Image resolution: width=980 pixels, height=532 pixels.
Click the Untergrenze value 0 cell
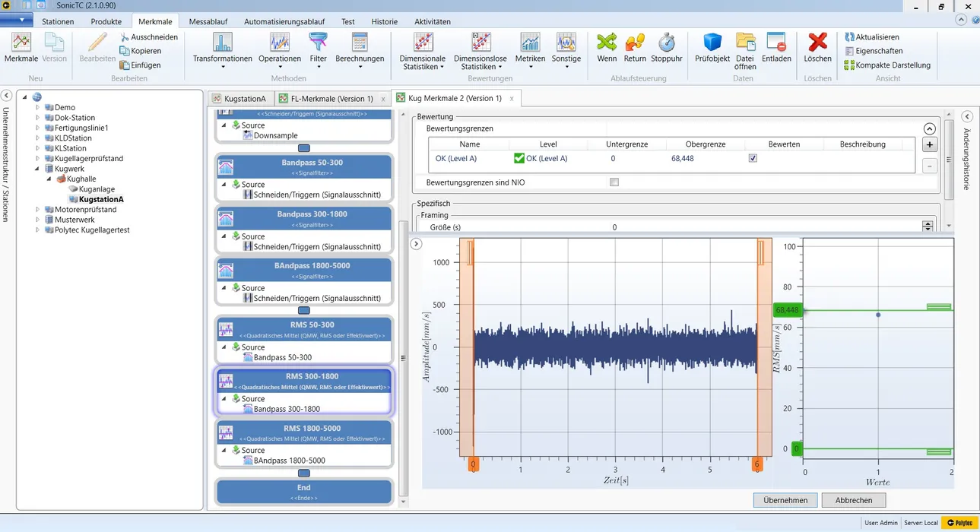626,158
